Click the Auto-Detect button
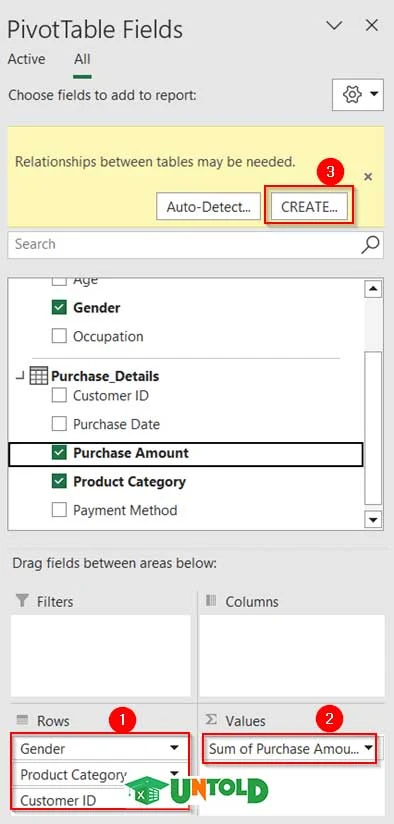 (x=209, y=207)
